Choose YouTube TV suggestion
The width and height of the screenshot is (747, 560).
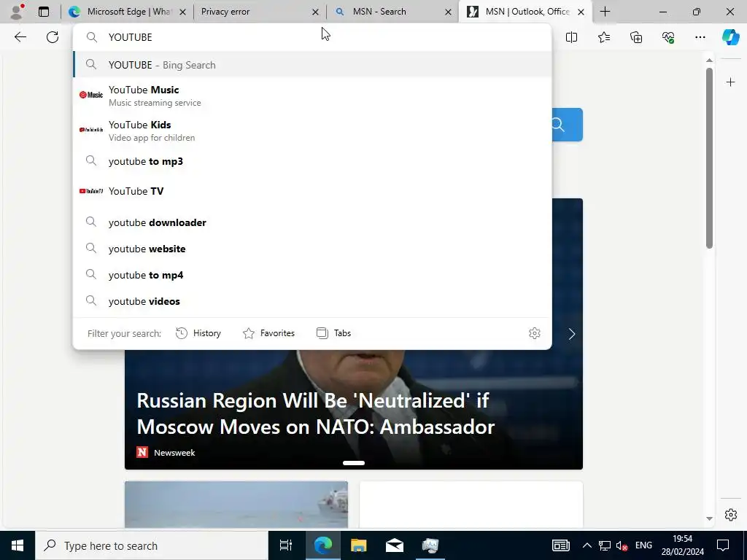[312, 191]
